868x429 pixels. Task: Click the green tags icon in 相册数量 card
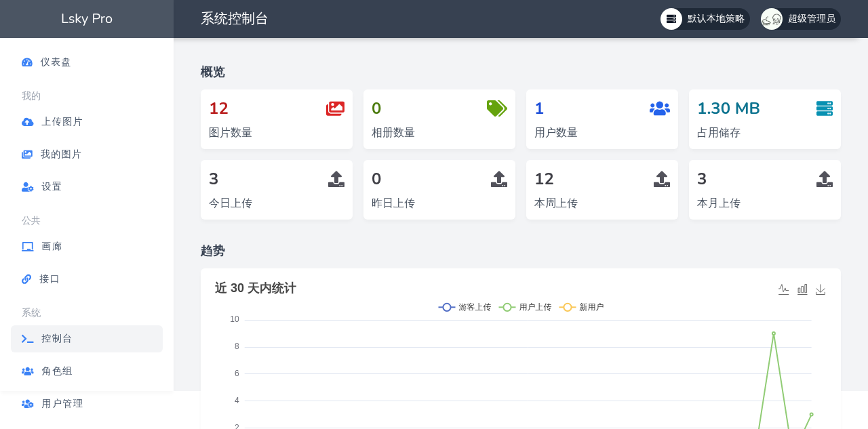[x=497, y=108]
